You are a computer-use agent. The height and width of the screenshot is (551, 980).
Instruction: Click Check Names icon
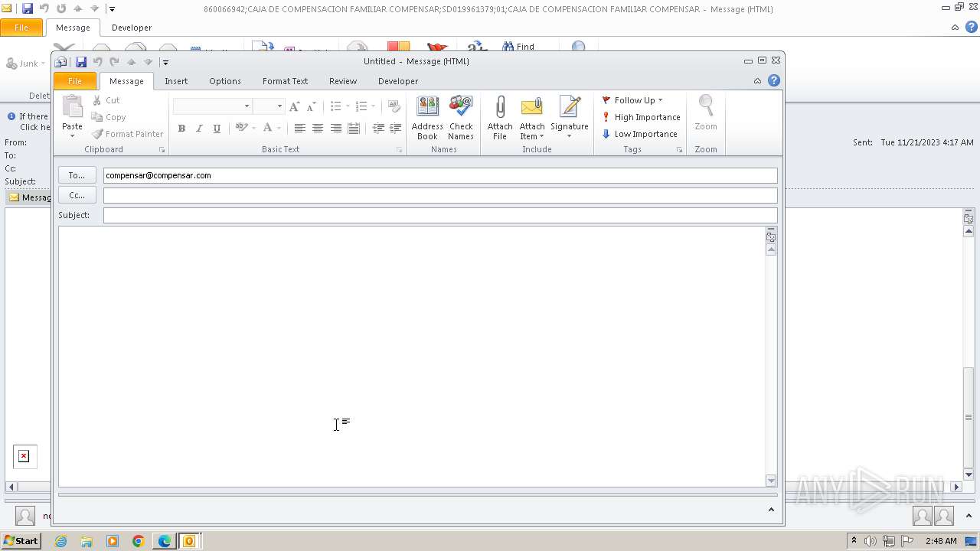pyautogui.click(x=461, y=118)
